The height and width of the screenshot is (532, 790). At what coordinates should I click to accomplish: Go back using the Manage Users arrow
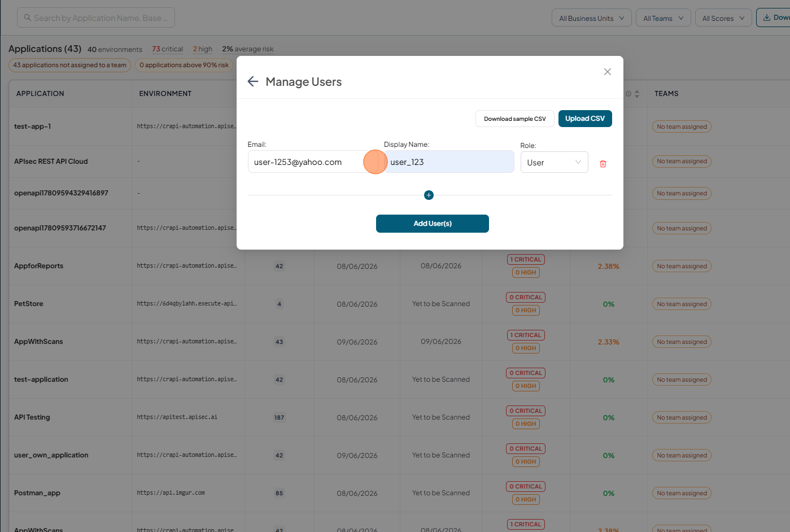coord(253,82)
